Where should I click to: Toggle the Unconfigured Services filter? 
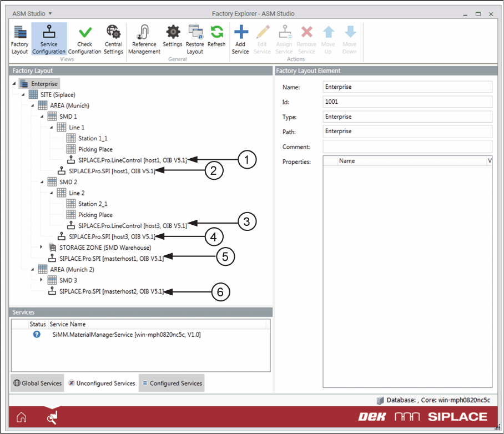(102, 383)
